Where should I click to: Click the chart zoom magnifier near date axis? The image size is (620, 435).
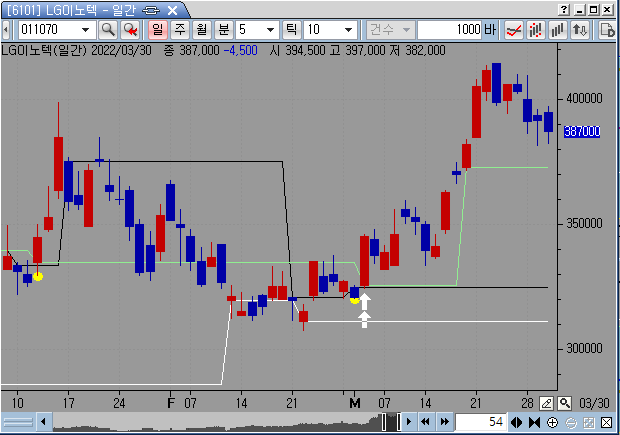pyautogui.click(x=565, y=402)
